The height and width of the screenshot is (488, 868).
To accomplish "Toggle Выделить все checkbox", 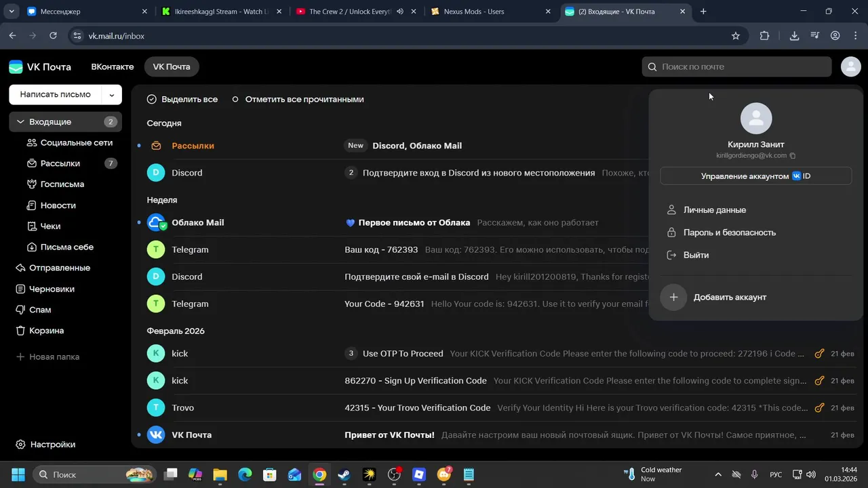I will [x=151, y=99].
